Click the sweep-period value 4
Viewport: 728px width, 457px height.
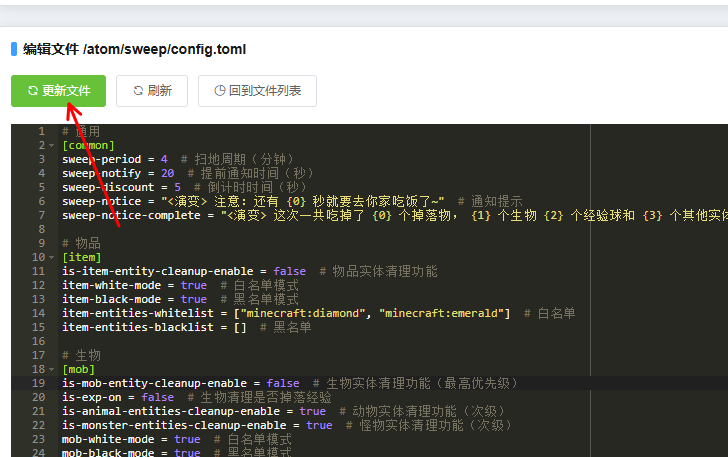pyautogui.click(x=164, y=159)
